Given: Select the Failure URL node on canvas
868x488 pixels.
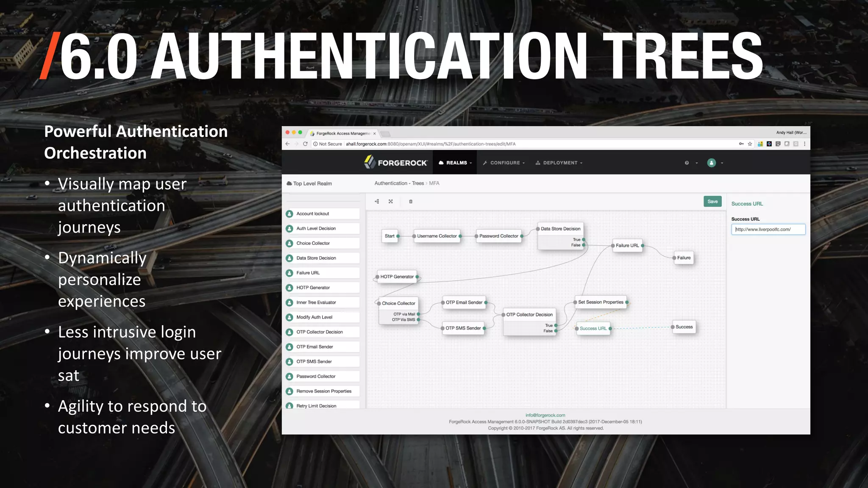Looking at the screenshot, I should click(x=627, y=246).
